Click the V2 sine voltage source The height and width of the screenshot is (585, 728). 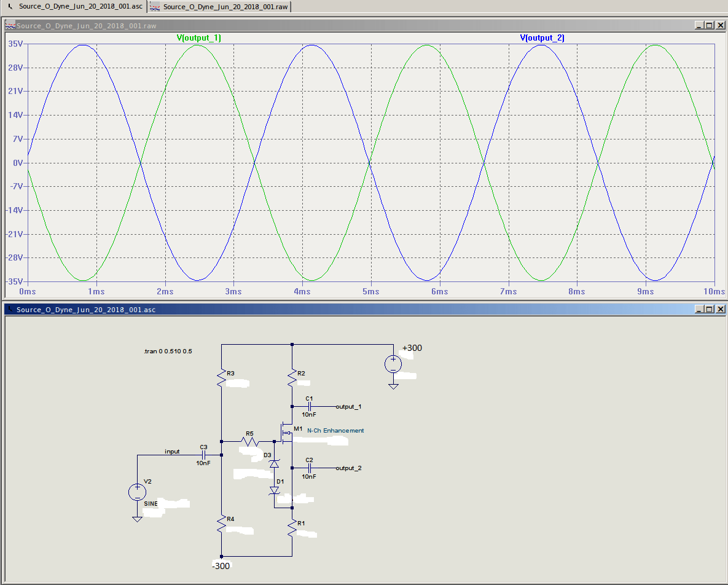(x=137, y=492)
